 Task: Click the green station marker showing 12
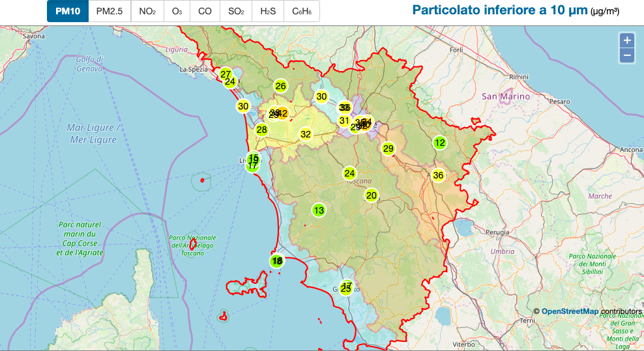pos(440,143)
